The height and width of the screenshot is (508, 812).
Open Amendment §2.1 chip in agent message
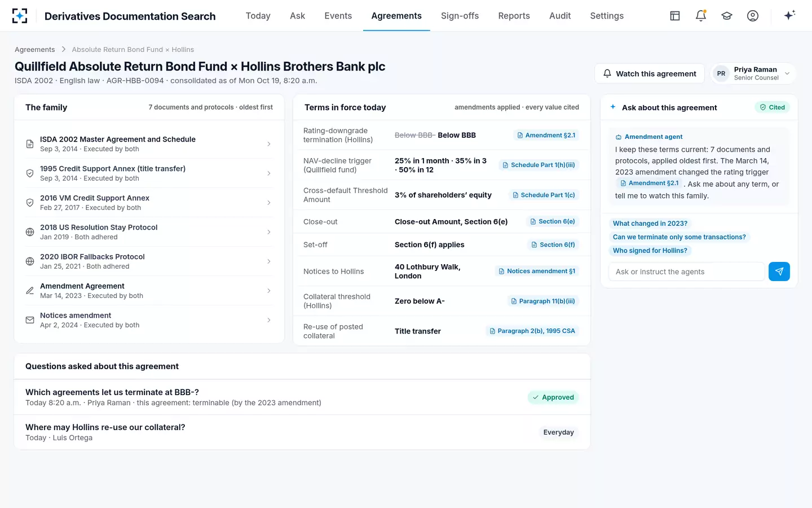(x=649, y=183)
